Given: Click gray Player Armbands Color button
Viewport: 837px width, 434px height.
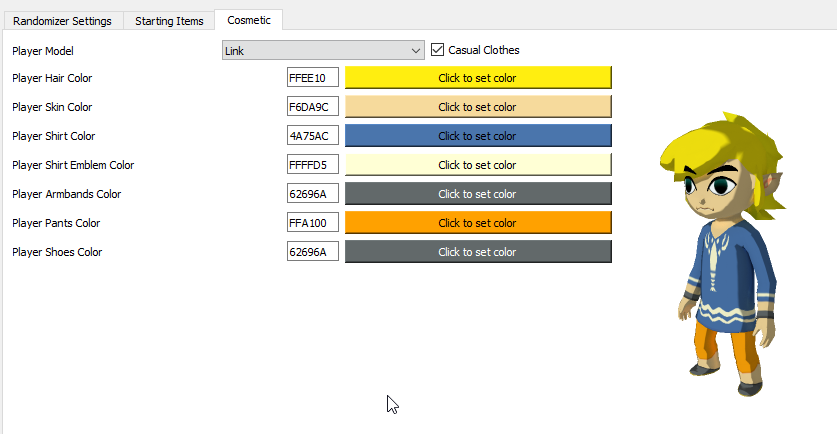Looking at the screenshot, I should pyautogui.click(x=478, y=193).
